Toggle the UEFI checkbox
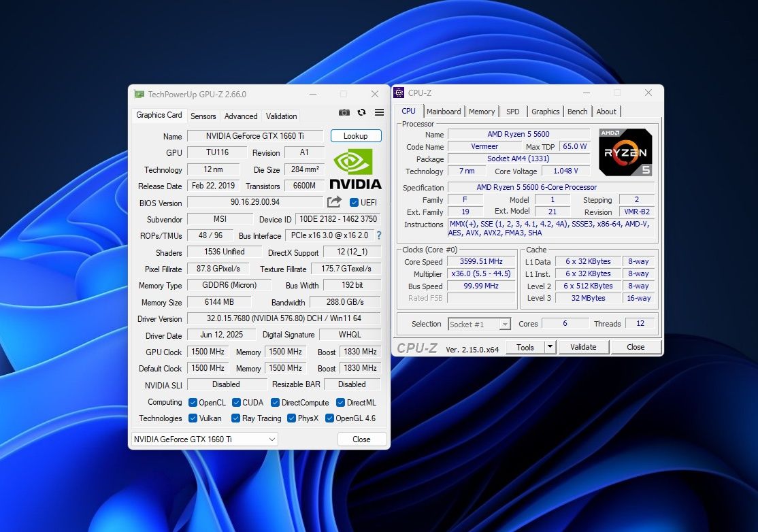 (x=354, y=203)
